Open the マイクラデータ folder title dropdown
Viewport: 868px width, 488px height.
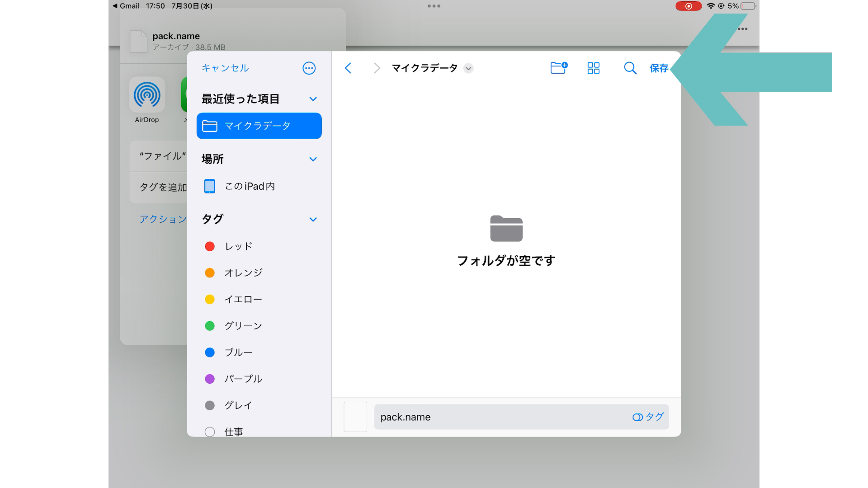468,68
